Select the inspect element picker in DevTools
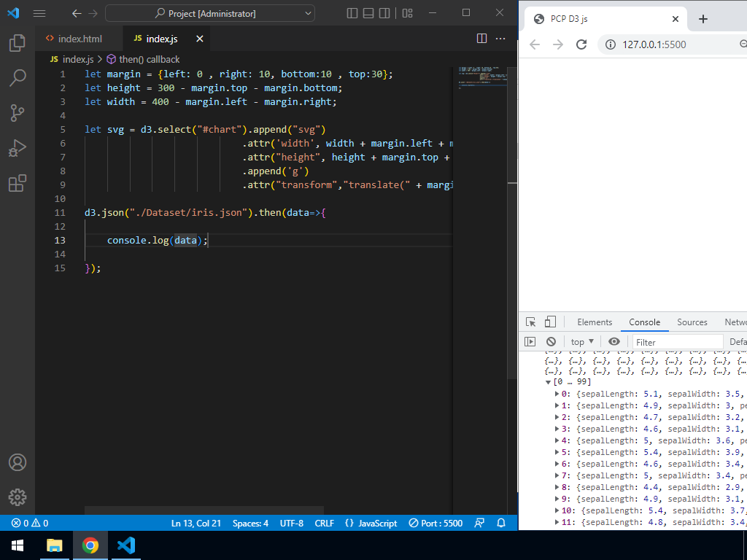 click(x=531, y=322)
